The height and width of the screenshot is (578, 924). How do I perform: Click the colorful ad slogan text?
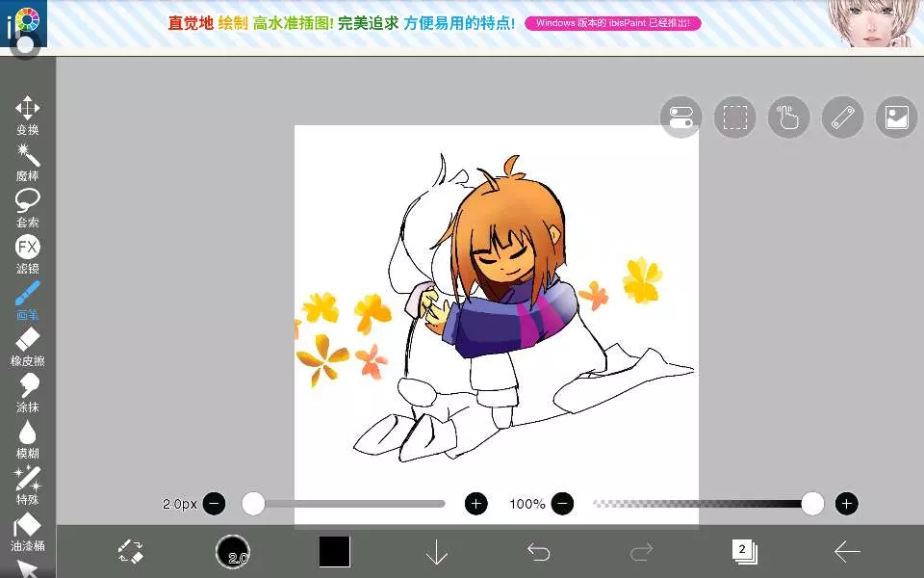(x=341, y=23)
